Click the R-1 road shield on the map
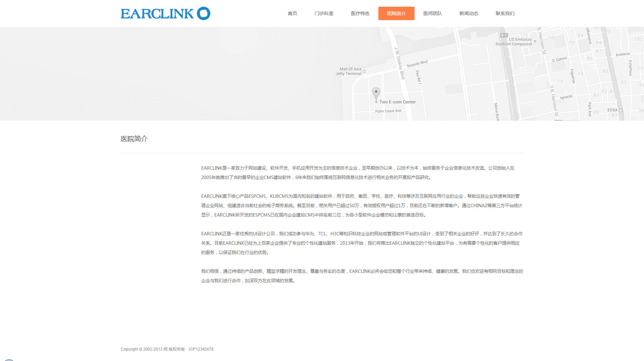Image resolution: width=644 pixels, height=361 pixels. pos(504,35)
